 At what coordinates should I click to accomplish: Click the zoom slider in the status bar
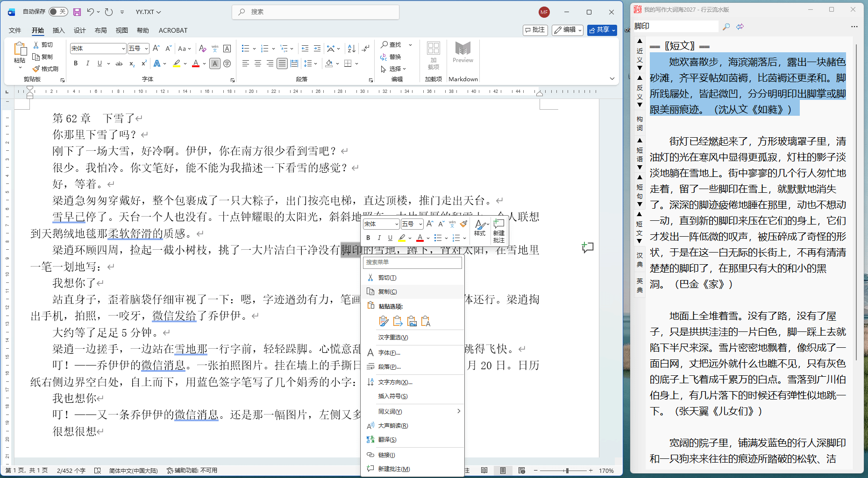pos(566,471)
